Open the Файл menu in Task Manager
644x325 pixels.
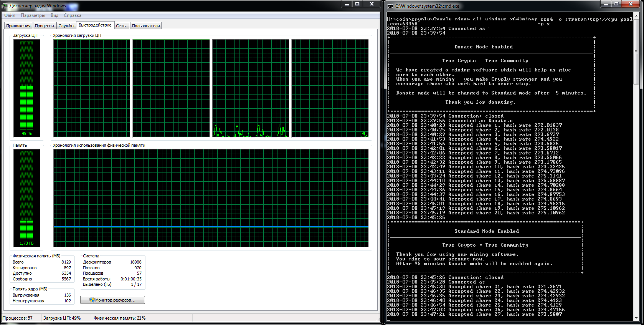pyautogui.click(x=10, y=15)
